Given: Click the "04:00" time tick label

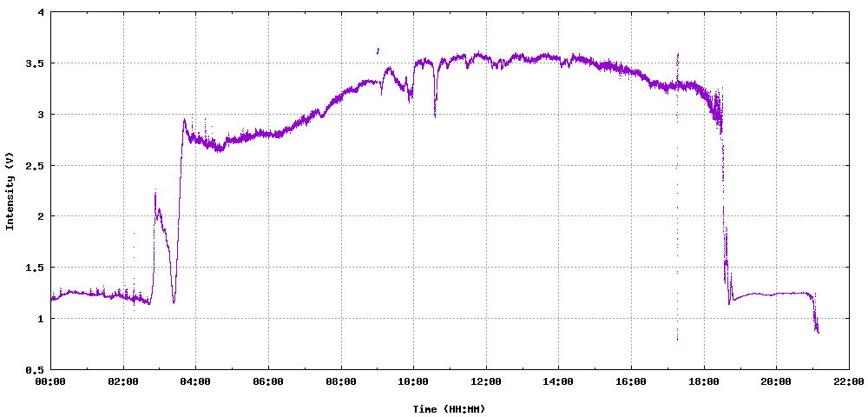Looking at the screenshot, I should (196, 381).
